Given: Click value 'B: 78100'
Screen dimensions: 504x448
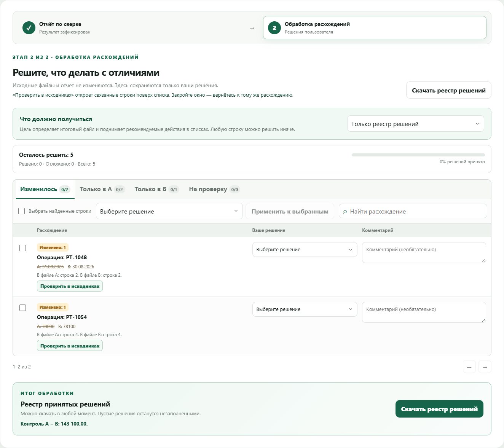Looking at the screenshot, I should 67,327.
